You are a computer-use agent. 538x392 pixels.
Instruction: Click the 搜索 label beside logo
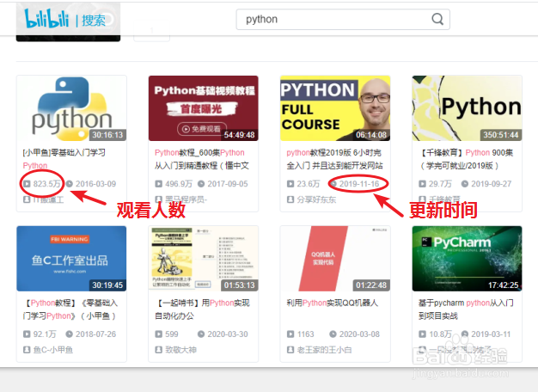(x=94, y=21)
